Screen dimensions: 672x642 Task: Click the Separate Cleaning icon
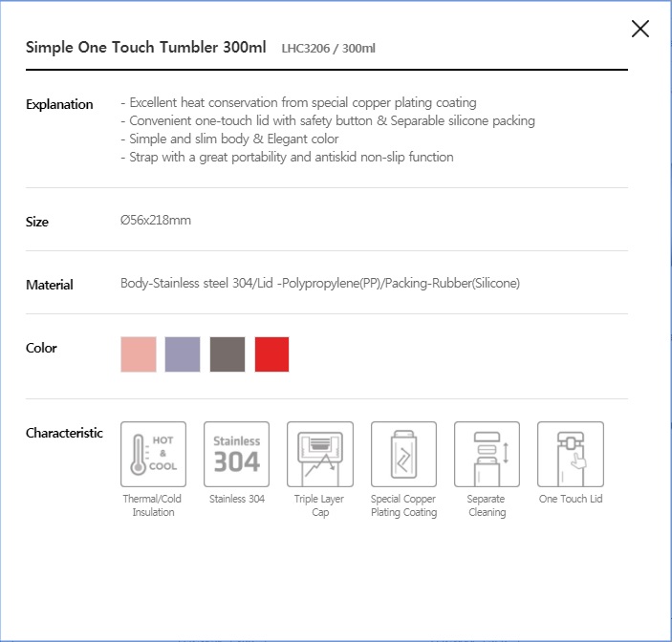click(x=487, y=454)
